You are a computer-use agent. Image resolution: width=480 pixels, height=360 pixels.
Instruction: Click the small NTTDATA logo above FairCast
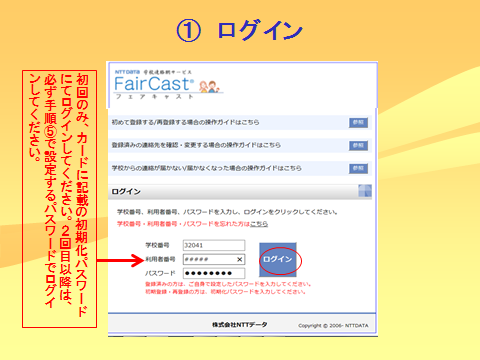point(127,72)
